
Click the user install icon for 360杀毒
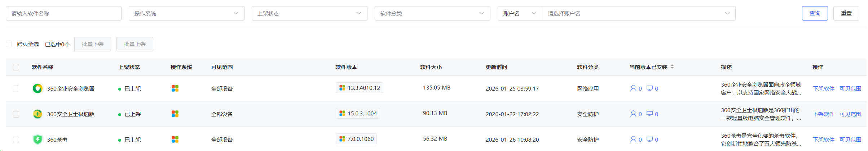(x=633, y=139)
